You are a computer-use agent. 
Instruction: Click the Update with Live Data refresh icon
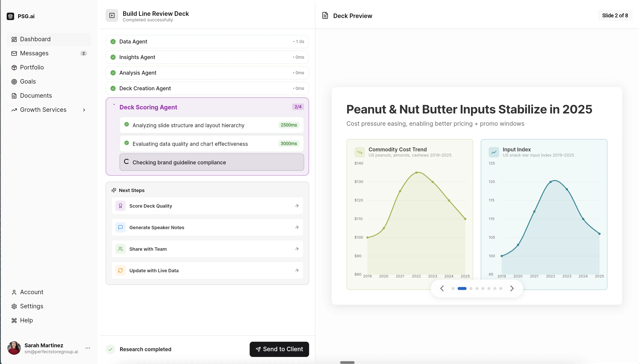point(120,270)
